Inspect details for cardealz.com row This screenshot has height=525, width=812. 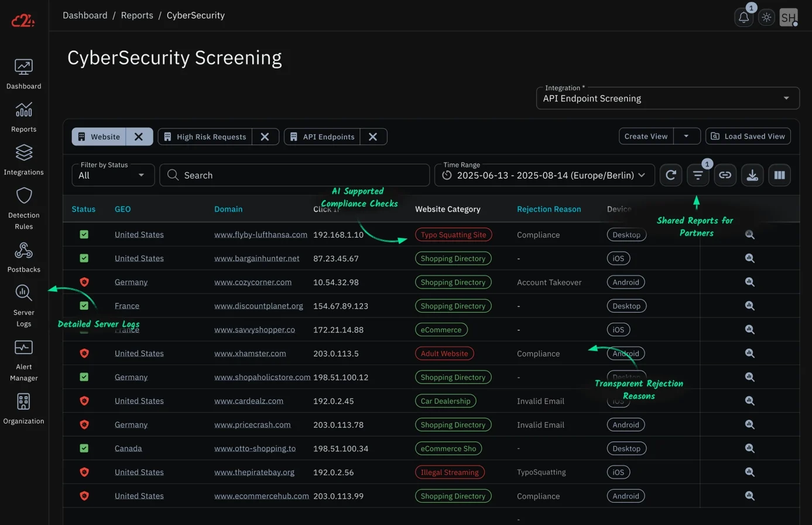749,401
